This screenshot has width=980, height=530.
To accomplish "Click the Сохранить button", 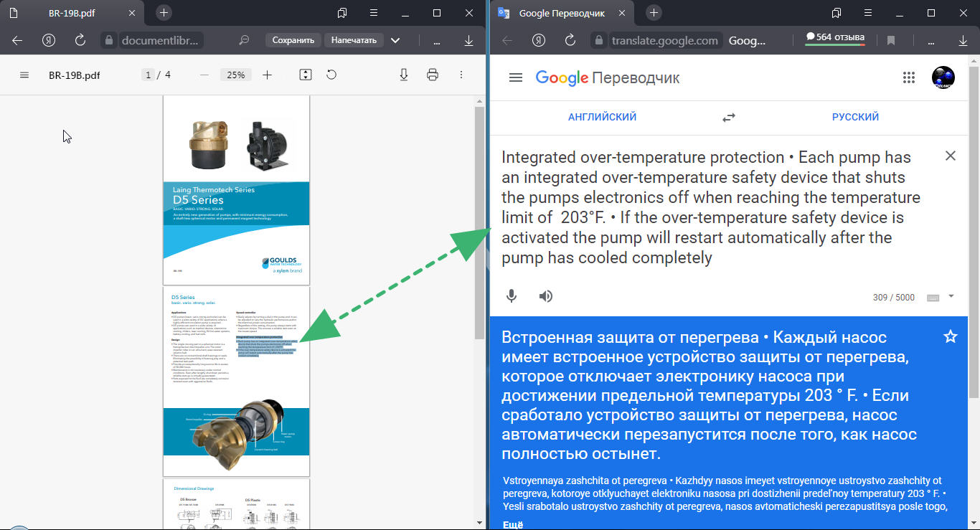I will tap(293, 40).
